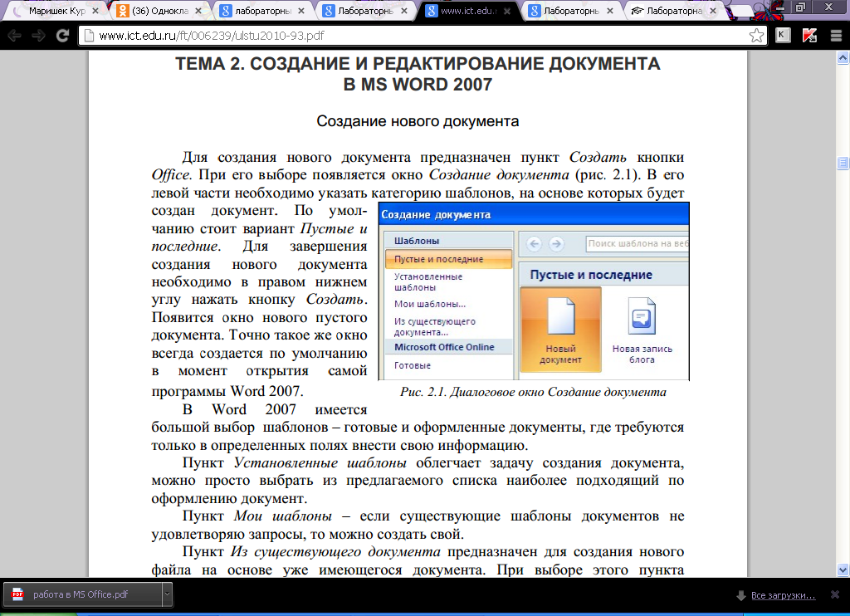
Task: Click the scrollbar down arrow
Action: [843, 570]
